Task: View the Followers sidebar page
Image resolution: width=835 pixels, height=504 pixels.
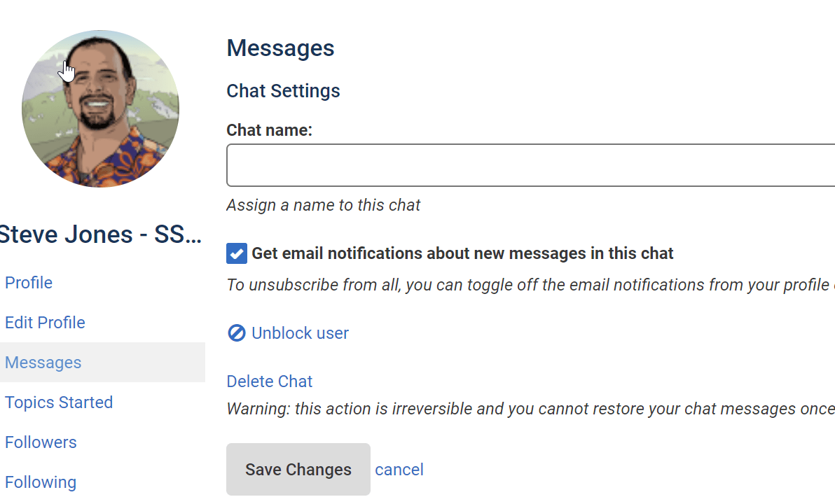Action: pos(41,442)
